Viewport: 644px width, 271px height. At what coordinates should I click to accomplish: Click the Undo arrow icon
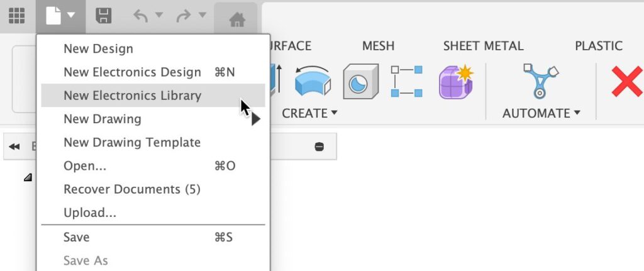coord(140,16)
